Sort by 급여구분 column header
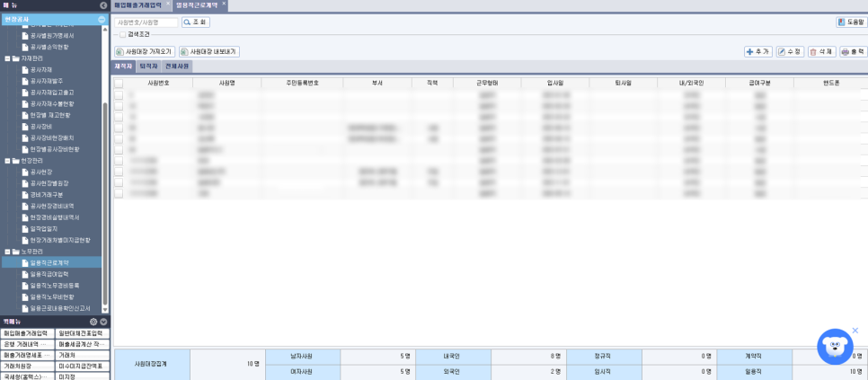This screenshot has height=380, width=868. point(759,83)
